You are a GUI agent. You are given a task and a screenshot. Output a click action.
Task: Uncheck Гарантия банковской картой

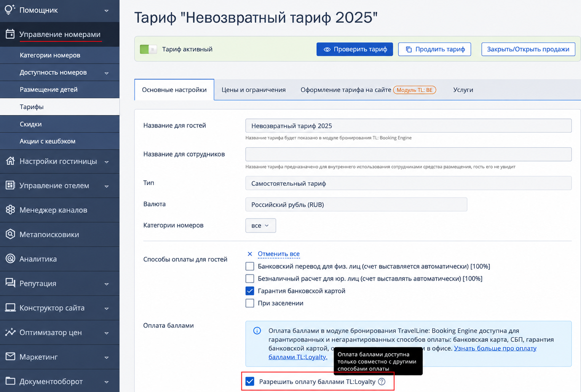coord(250,291)
